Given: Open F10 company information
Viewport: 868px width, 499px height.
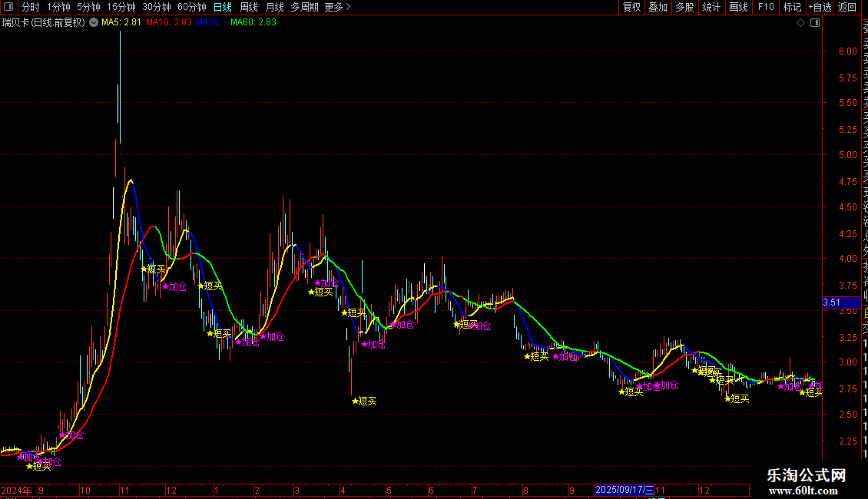Looking at the screenshot, I should [766, 7].
